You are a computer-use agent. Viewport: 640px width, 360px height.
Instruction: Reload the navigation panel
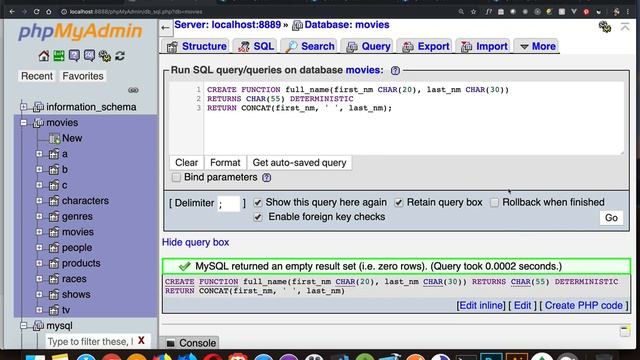click(x=120, y=56)
